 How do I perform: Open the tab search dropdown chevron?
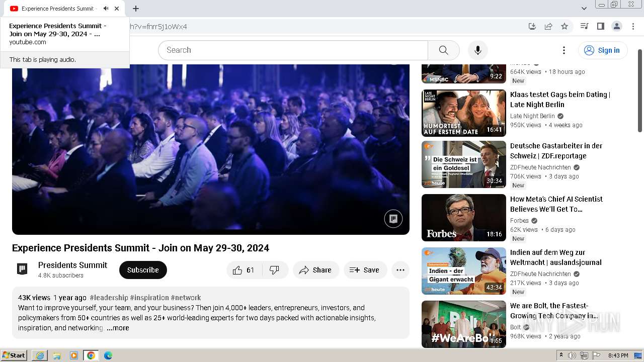pos(584,9)
